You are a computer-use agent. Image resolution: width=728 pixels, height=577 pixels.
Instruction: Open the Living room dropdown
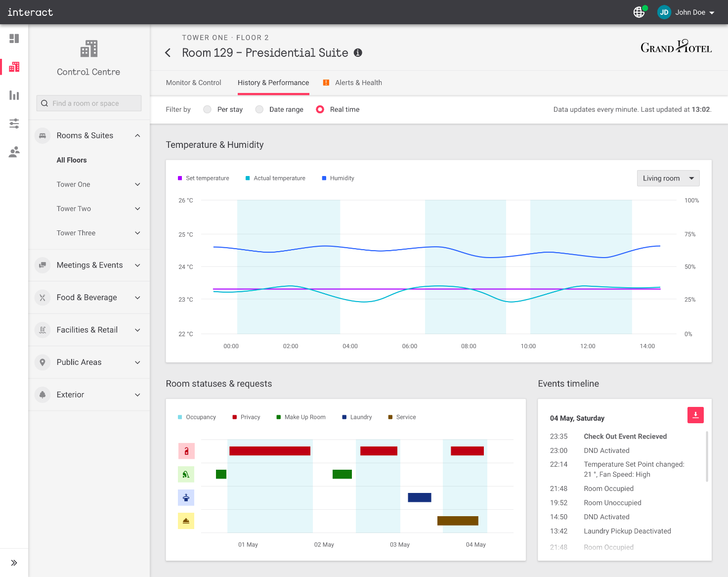pos(668,178)
